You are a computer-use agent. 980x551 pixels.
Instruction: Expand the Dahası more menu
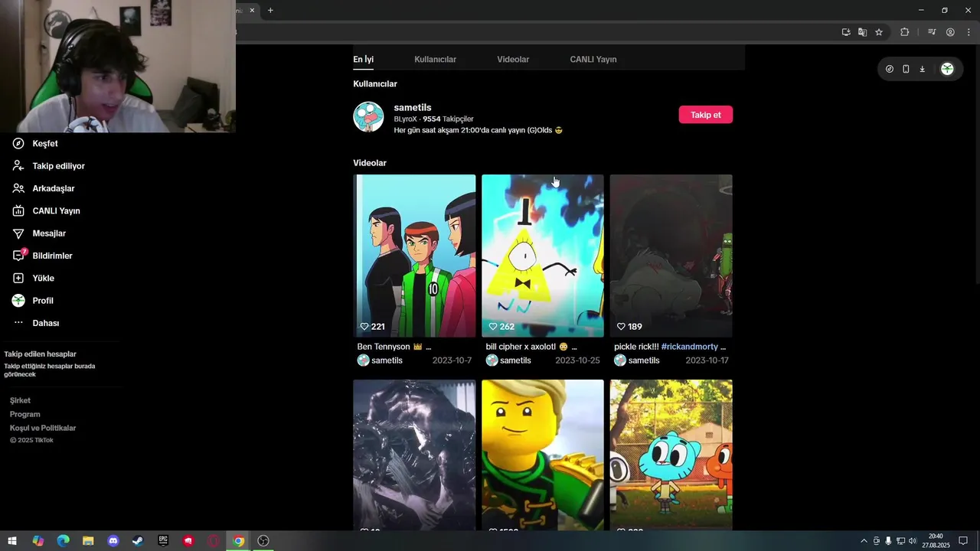pos(44,323)
